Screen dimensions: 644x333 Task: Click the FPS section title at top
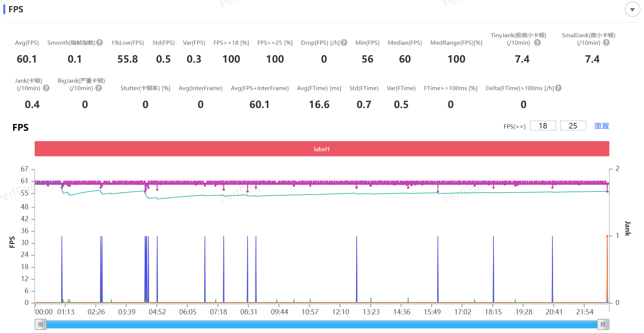[16, 9]
